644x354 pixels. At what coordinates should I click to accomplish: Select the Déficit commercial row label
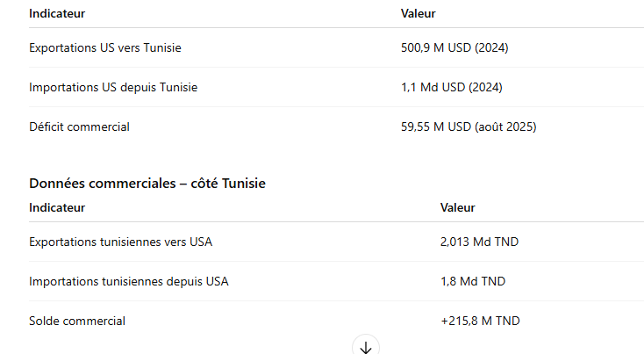click(x=79, y=126)
